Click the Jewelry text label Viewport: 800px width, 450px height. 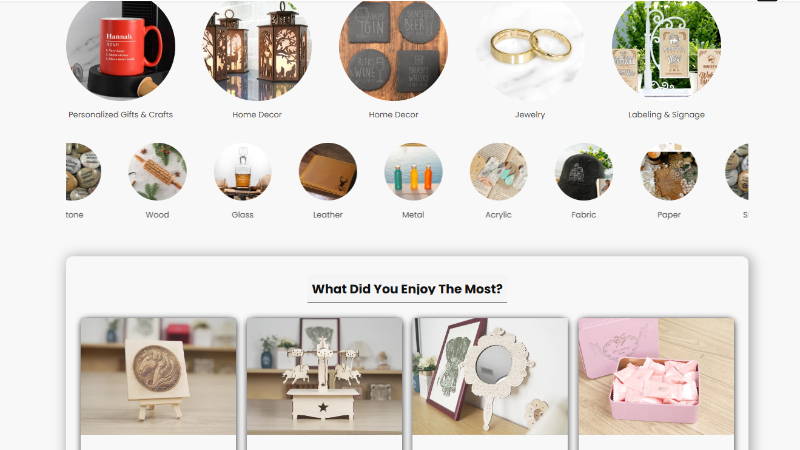tap(530, 115)
